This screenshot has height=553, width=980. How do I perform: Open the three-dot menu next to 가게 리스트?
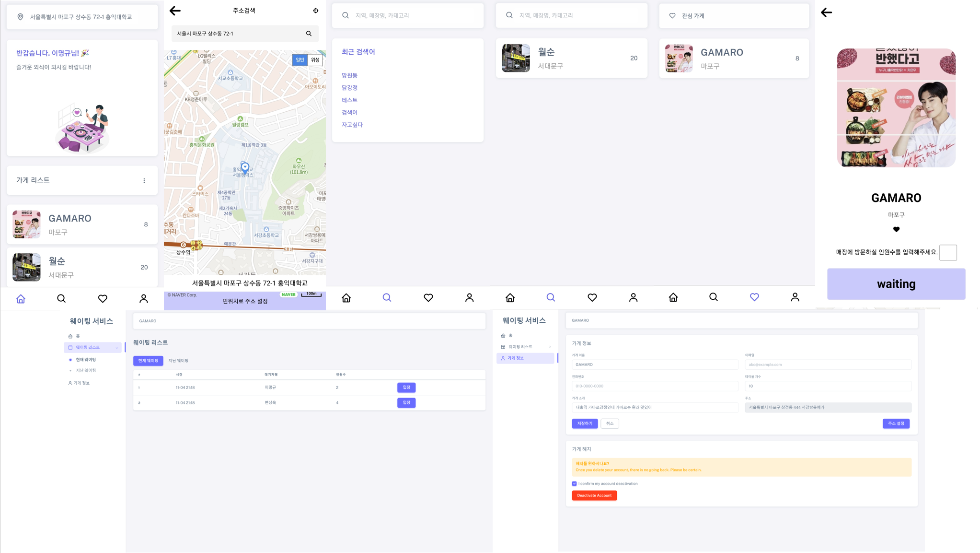click(x=144, y=180)
